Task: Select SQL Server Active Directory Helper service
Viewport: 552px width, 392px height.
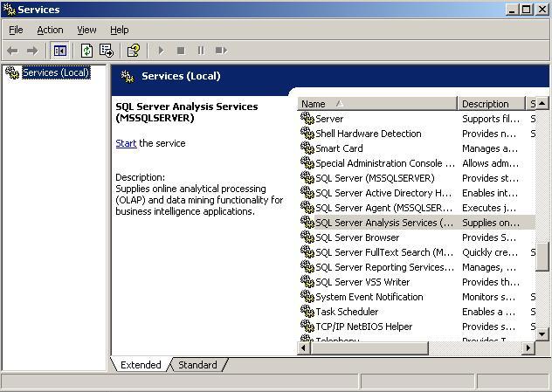Action: tap(417, 193)
